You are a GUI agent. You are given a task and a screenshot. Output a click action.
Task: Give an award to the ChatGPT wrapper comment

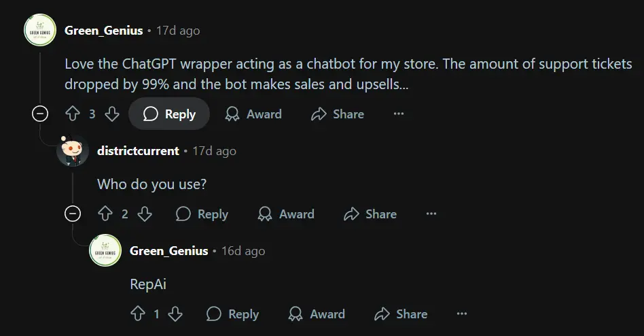(253, 114)
